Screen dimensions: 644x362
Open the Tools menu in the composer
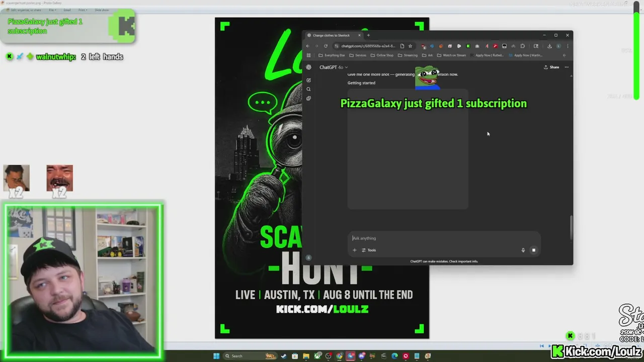(x=369, y=250)
